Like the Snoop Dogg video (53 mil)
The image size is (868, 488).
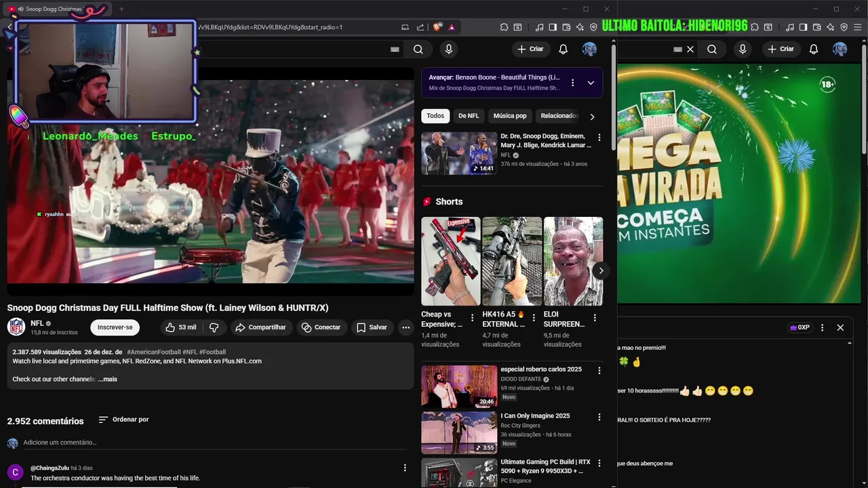(180, 327)
